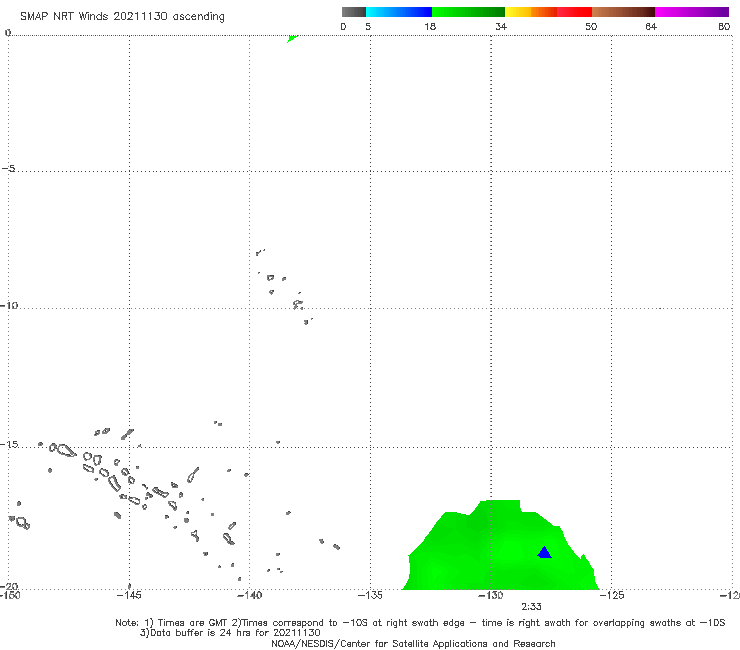Click the longitude label '-125'
Viewport: 740px width, 650px height.
pyautogui.click(x=612, y=595)
